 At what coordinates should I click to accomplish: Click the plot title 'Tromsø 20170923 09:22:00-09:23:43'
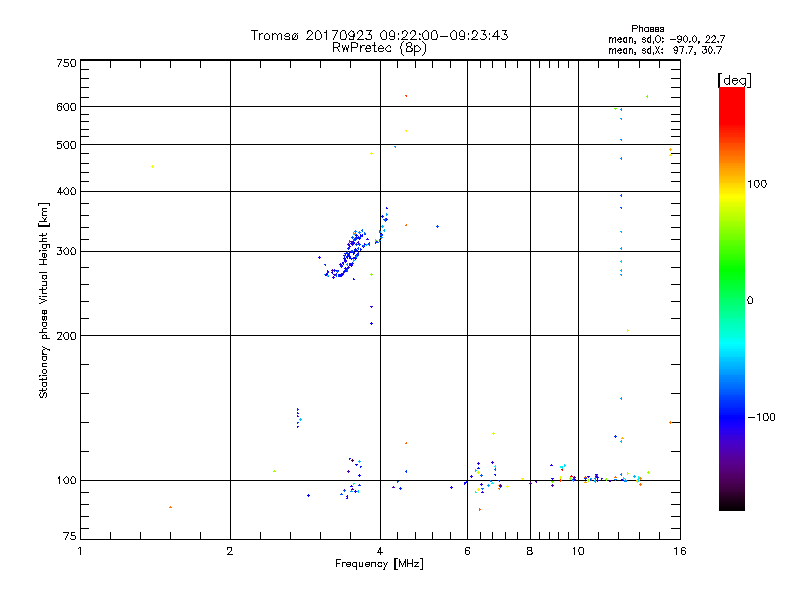click(x=379, y=35)
